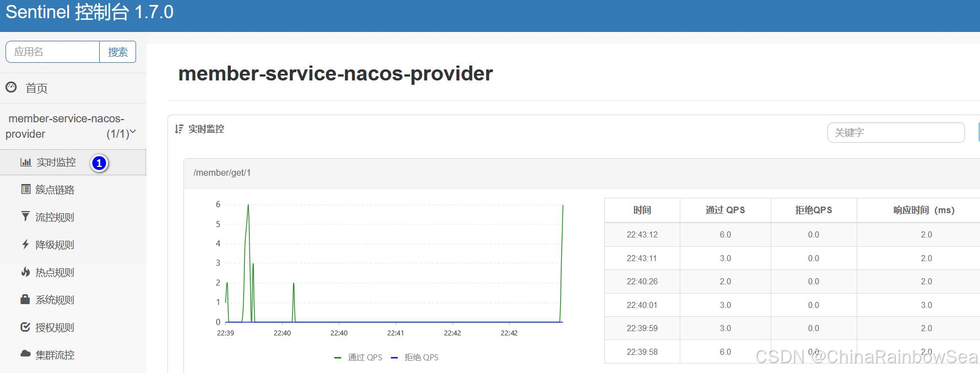Image resolution: width=980 pixels, height=373 pixels.
Task: Click the member-service-nacos-provider page heading
Action: click(335, 73)
